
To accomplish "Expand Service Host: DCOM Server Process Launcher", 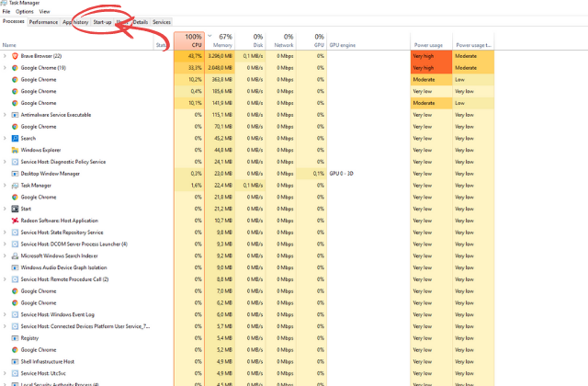I will click(5, 244).
